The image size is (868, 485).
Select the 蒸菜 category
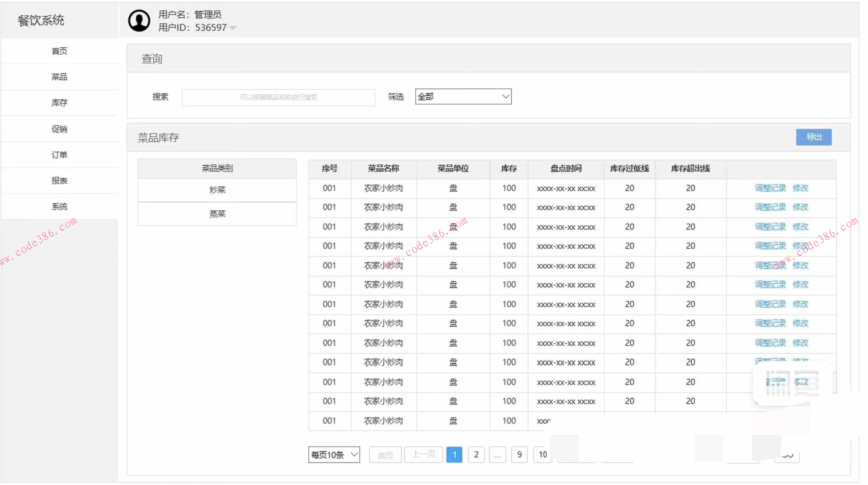(x=217, y=214)
